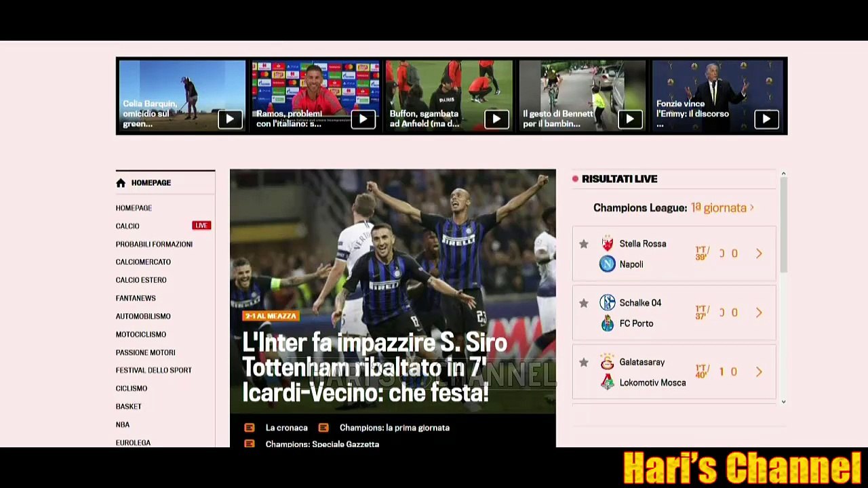Click the Galatasaray 1-0 score
Image resolution: width=868 pixels, height=488 pixels.
(x=728, y=371)
